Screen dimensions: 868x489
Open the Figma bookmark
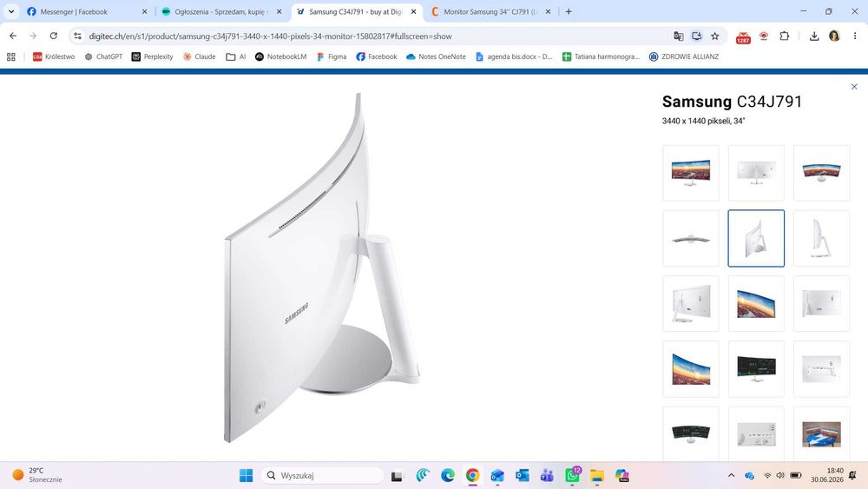tap(332, 56)
